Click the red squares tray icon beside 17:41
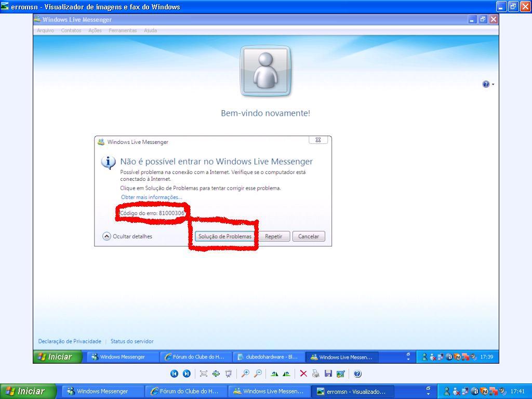532x399 pixels. click(493, 391)
